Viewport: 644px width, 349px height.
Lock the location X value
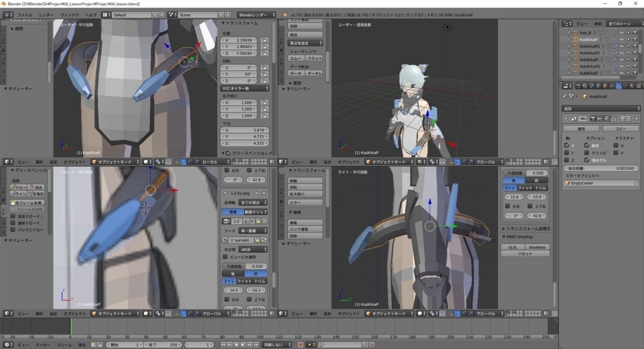(265, 40)
